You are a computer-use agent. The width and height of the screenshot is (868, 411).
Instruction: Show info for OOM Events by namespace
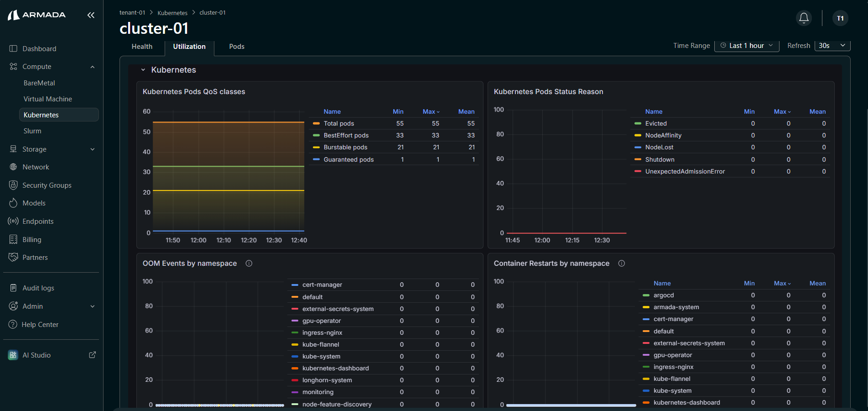tap(249, 263)
